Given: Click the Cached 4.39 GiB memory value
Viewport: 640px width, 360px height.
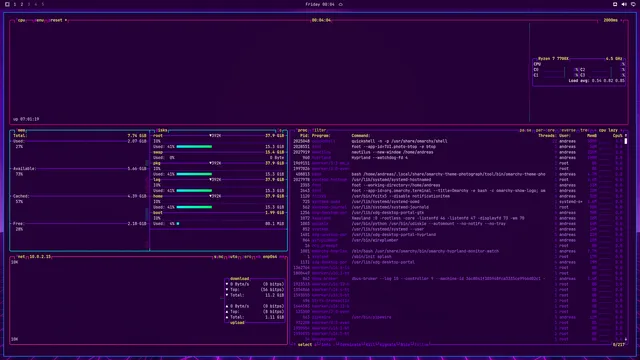Looking at the screenshot, I should point(137,196).
